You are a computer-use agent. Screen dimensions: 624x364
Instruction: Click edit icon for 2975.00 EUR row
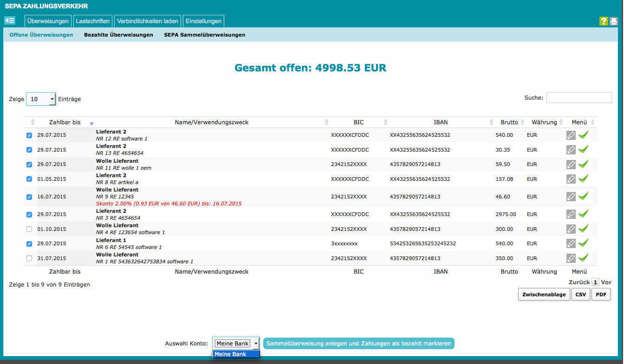[x=571, y=214]
